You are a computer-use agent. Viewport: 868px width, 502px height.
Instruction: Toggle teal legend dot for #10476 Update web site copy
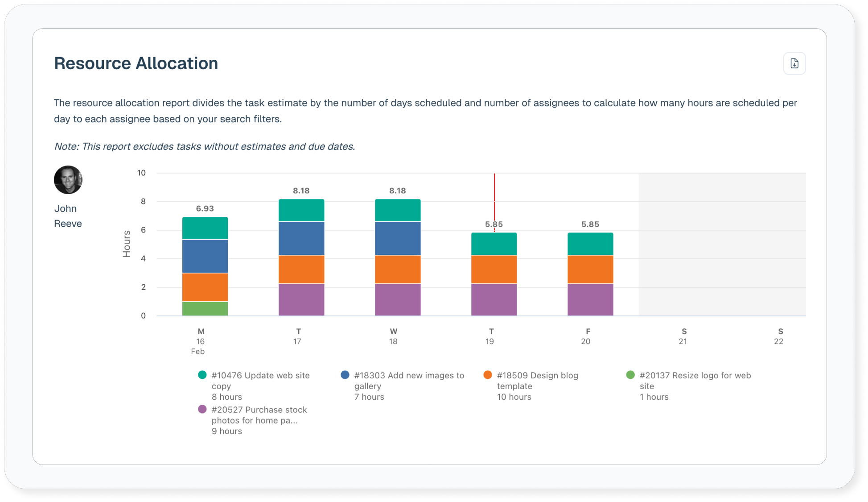202,375
